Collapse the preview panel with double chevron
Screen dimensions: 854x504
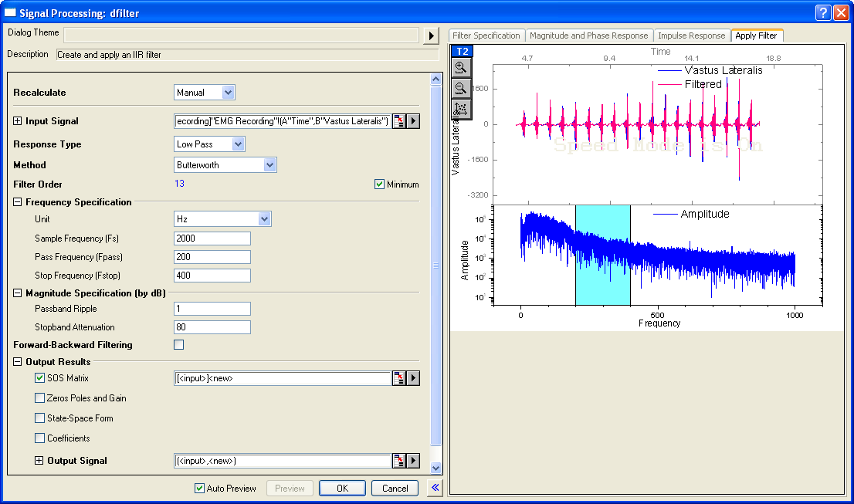[x=435, y=488]
